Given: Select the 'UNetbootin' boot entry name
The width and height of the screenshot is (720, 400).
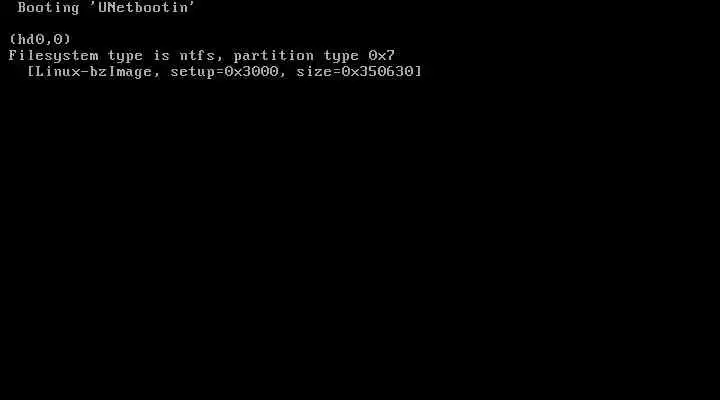Looking at the screenshot, I should [x=143, y=7].
